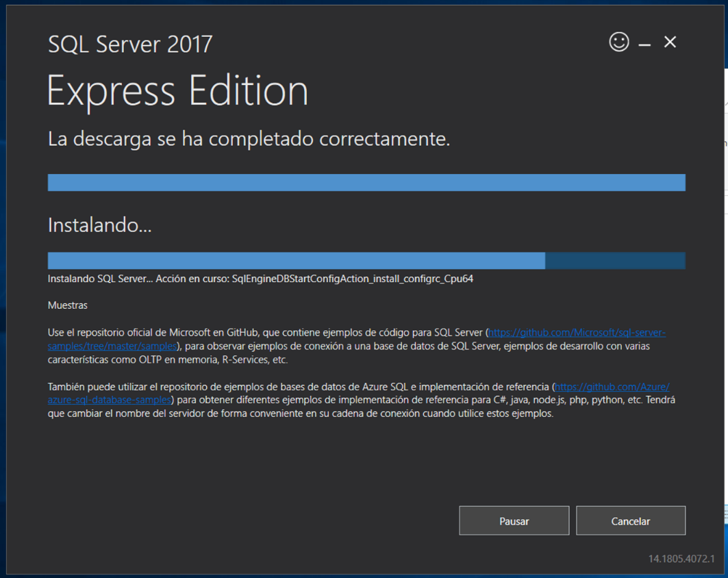Click the descarga completada message
This screenshot has height=578, width=728.
247,138
